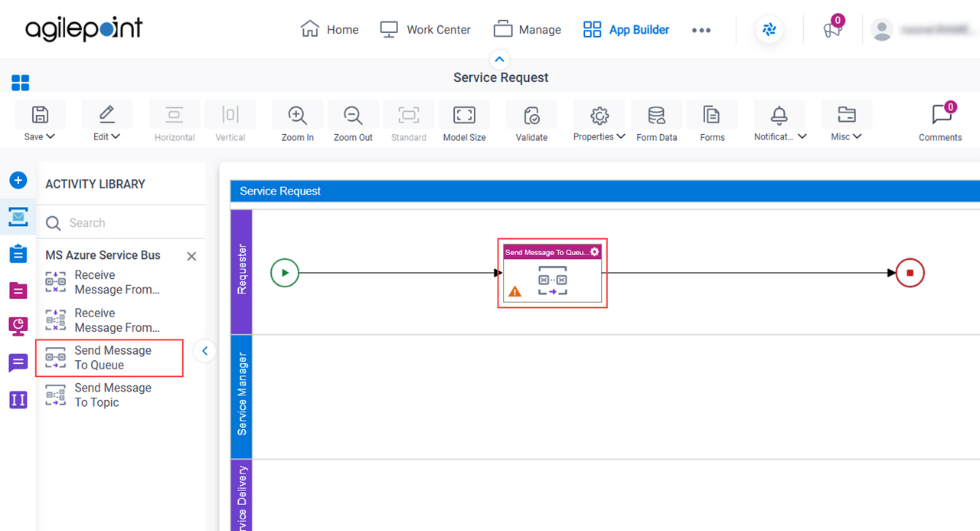This screenshot has width=980, height=531.
Task: Click the blue plus sidebar icon
Action: point(18,181)
